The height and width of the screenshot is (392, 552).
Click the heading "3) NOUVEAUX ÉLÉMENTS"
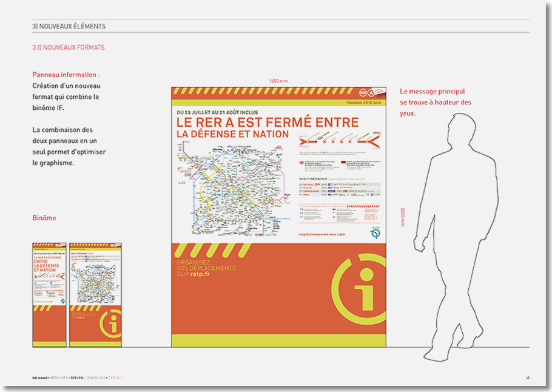pos(69,27)
